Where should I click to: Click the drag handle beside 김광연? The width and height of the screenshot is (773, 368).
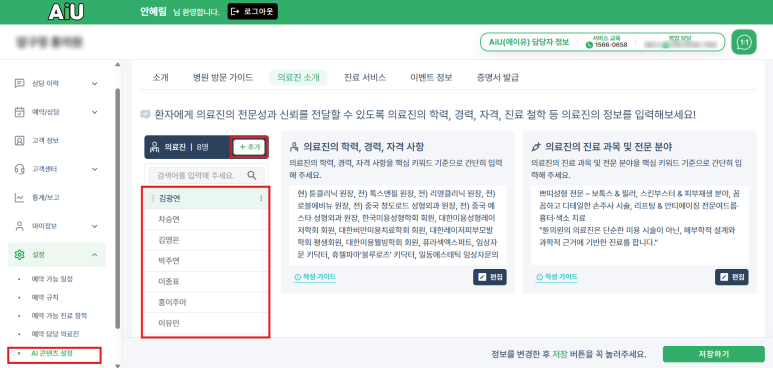click(153, 198)
